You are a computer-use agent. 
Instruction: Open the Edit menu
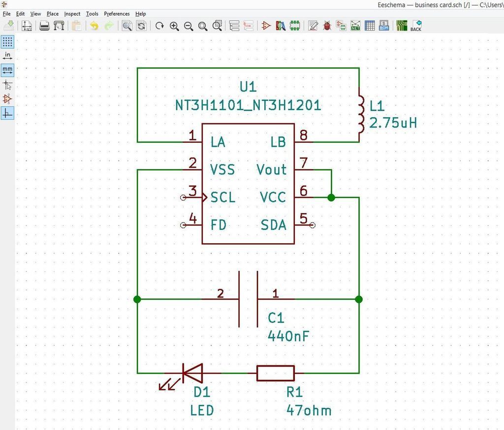20,14
